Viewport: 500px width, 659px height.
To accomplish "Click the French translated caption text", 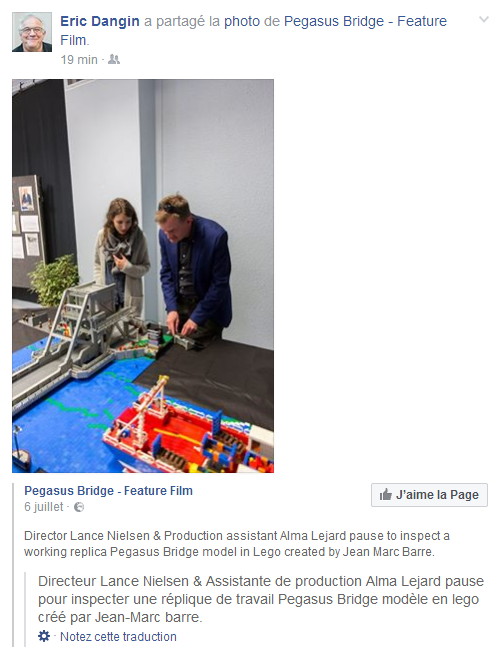I will tap(261, 599).
